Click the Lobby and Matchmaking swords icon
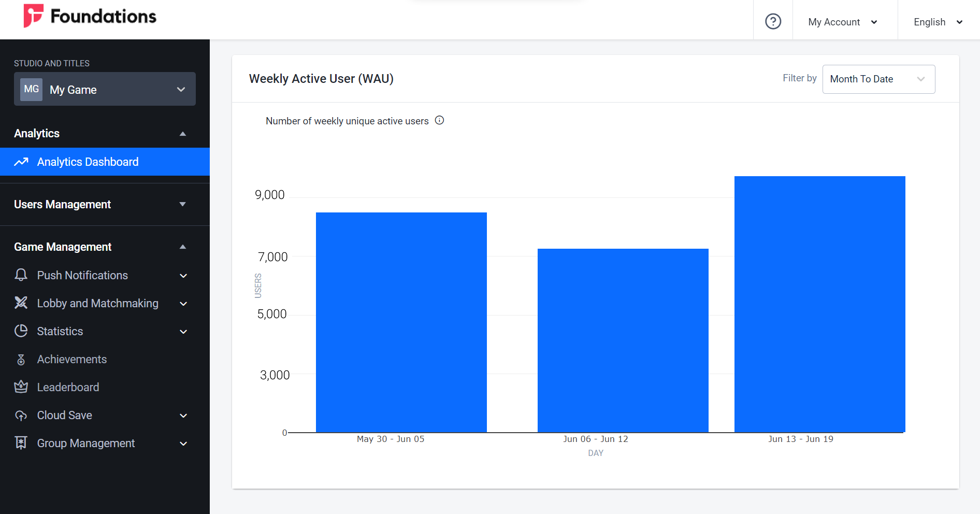 coord(21,303)
